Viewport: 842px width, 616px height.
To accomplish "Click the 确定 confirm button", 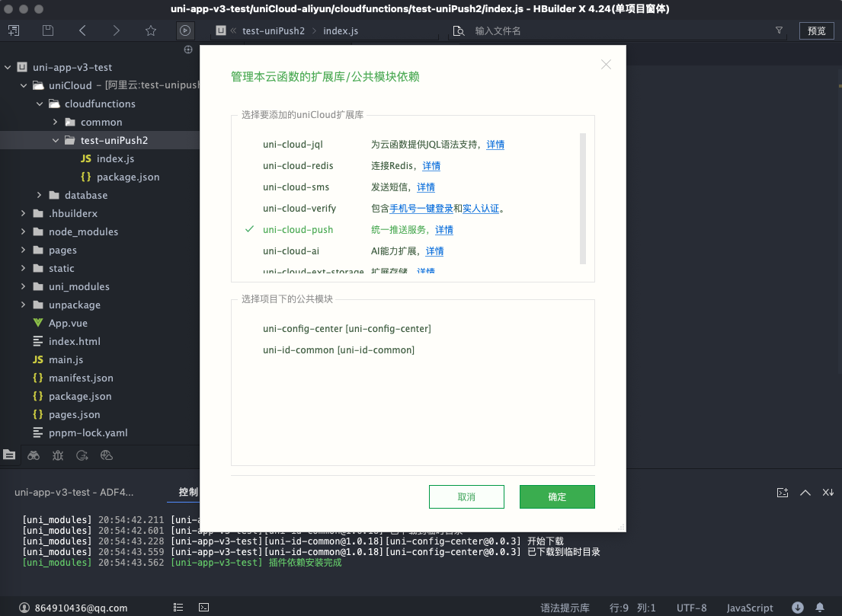I will coord(557,497).
